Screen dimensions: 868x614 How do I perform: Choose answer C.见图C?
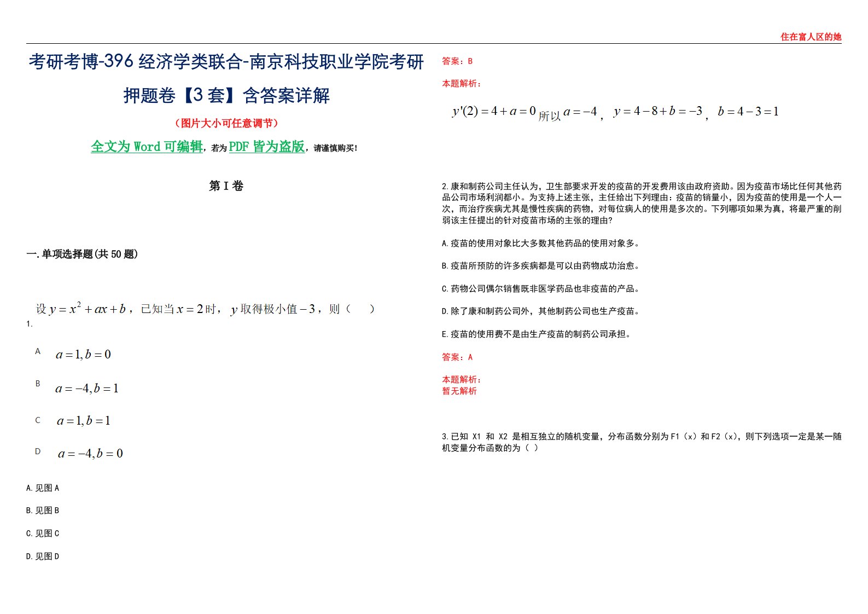point(43,534)
